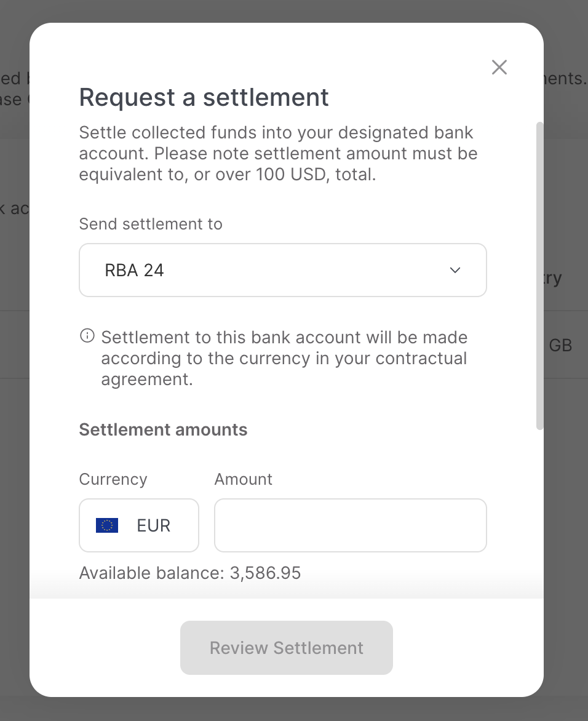This screenshot has height=721, width=588.
Task: Click the EU flag icon
Action: click(107, 525)
